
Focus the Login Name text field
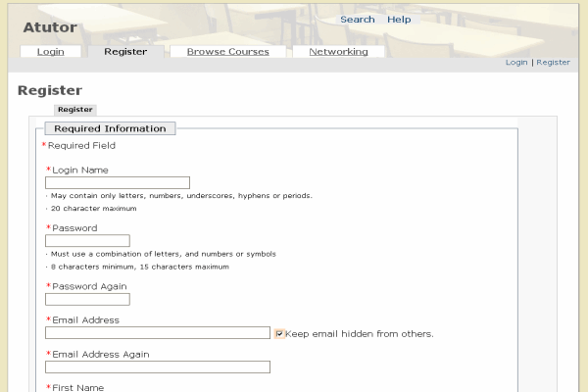coord(118,182)
